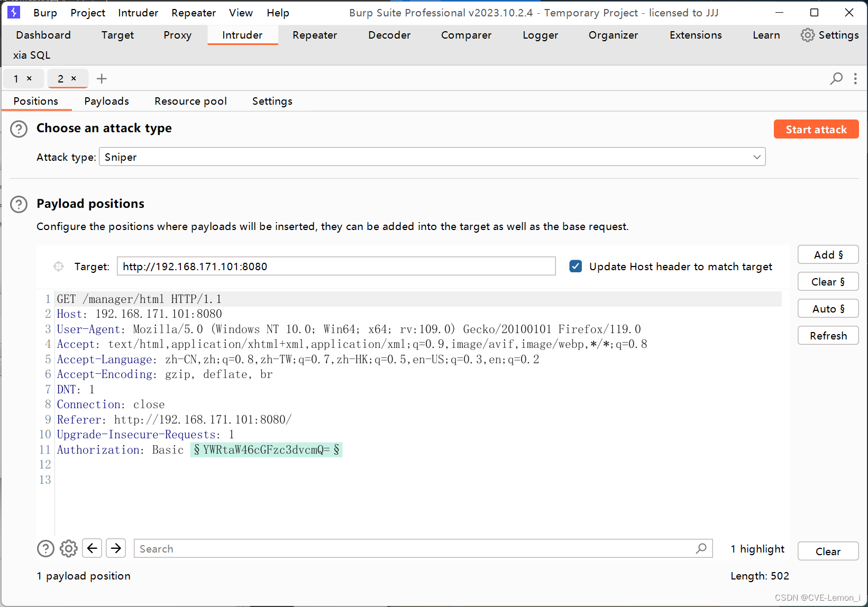The width and height of the screenshot is (868, 607).
Task: Close Intruder tab 2 with its x
Action: (74, 78)
